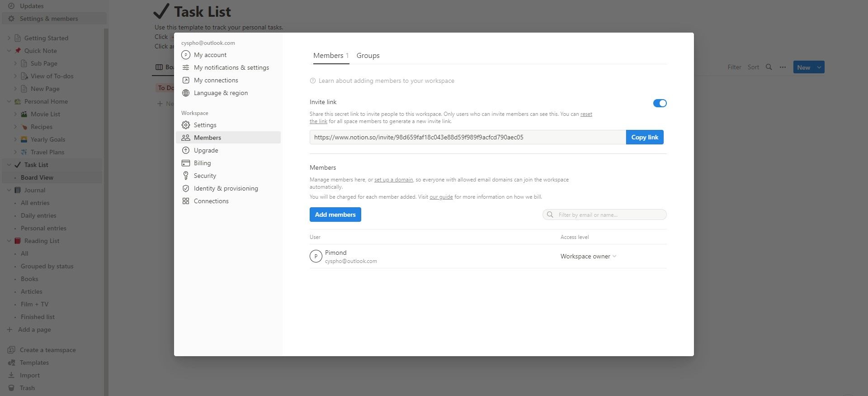Open the three-dots menu in page toolbar
The width and height of the screenshot is (868, 396).
point(783,67)
